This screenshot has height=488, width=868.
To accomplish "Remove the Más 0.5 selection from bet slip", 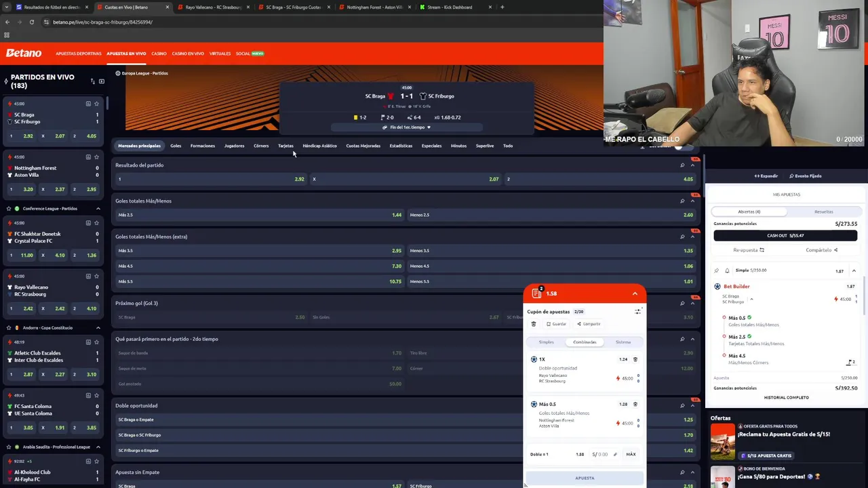I will tap(635, 404).
